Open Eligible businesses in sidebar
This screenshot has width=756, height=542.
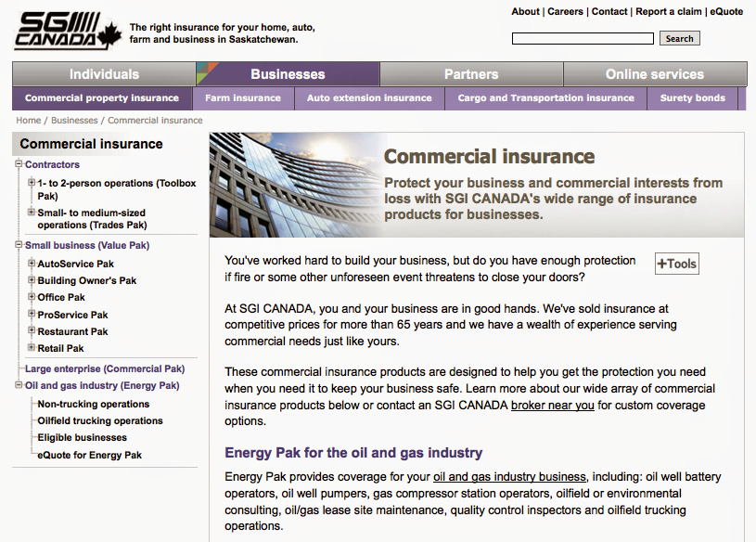[x=83, y=437]
